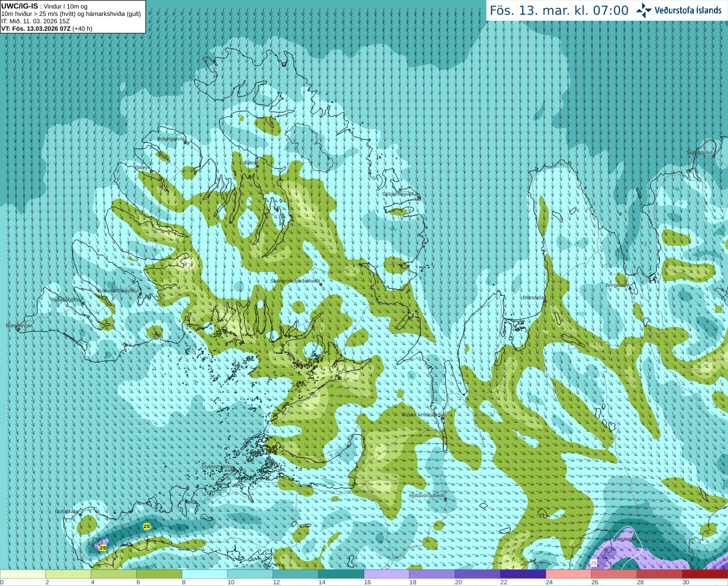728x586 pixels.
Task: Click the forecast time 'Fös. 13. mar. kl. 07:00'
Action: pos(559,11)
